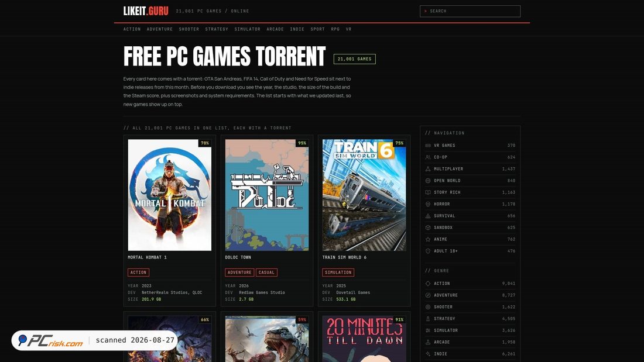Open the Train Sim World 6 cover
The image size is (644, 362).
[x=364, y=195]
